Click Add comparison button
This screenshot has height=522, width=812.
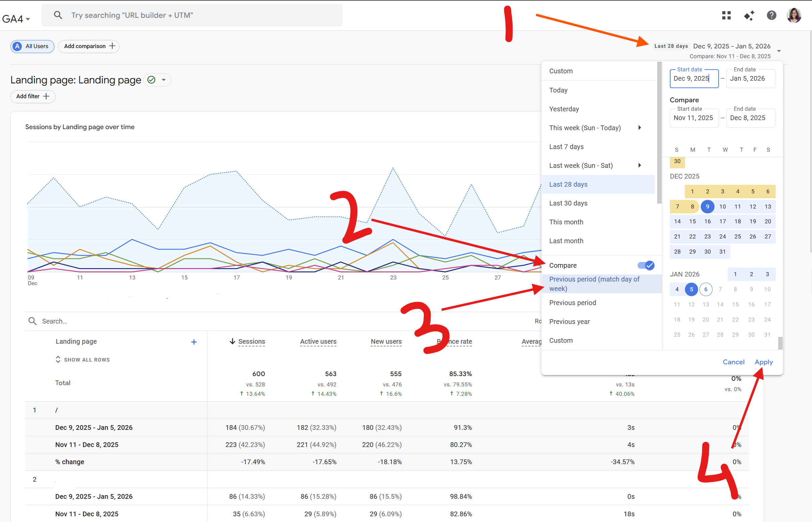[88, 46]
